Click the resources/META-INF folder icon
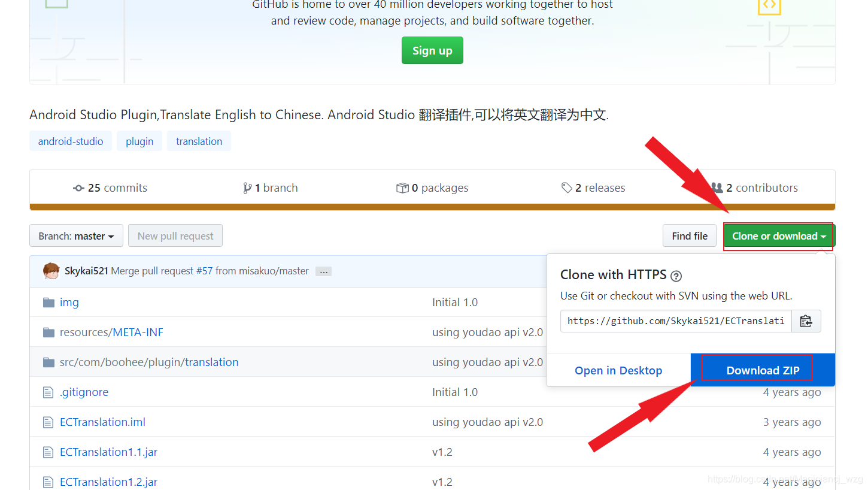Viewport: 868px width, 490px height. coord(48,332)
